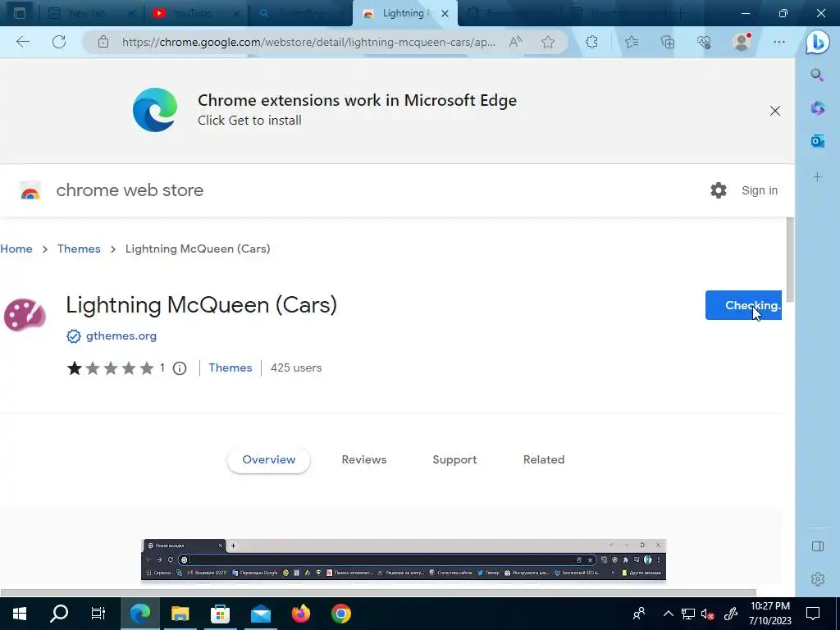
Task: Open the Mail app on the taskbar
Action: [x=260, y=614]
